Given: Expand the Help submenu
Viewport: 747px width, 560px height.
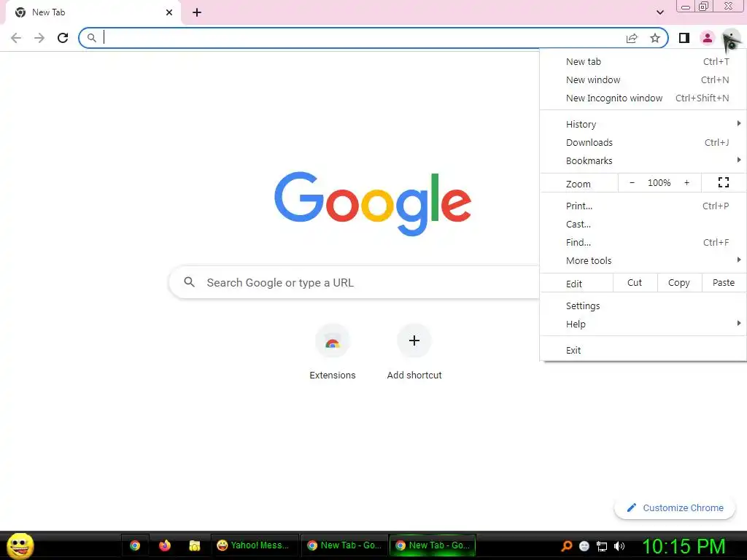Looking at the screenshot, I should (643, 324).
